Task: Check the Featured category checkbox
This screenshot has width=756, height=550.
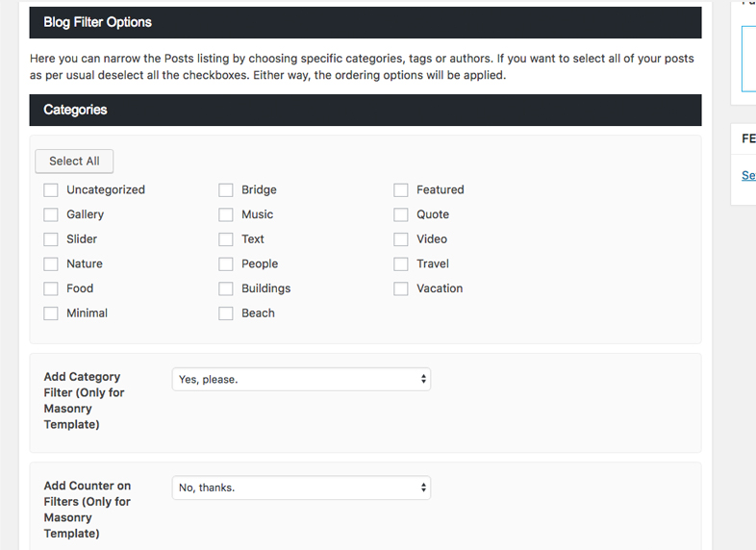Action: pos(401,190)
